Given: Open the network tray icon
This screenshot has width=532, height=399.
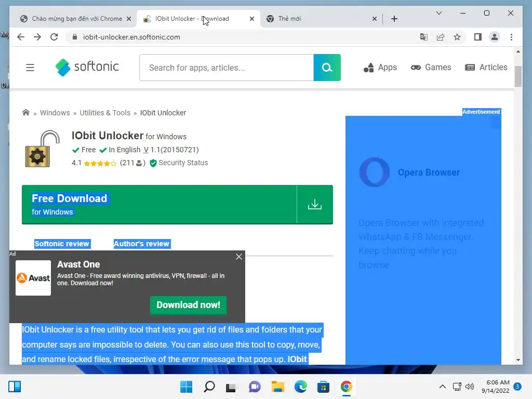Looking at the screenshot, I should pos(457,387).
